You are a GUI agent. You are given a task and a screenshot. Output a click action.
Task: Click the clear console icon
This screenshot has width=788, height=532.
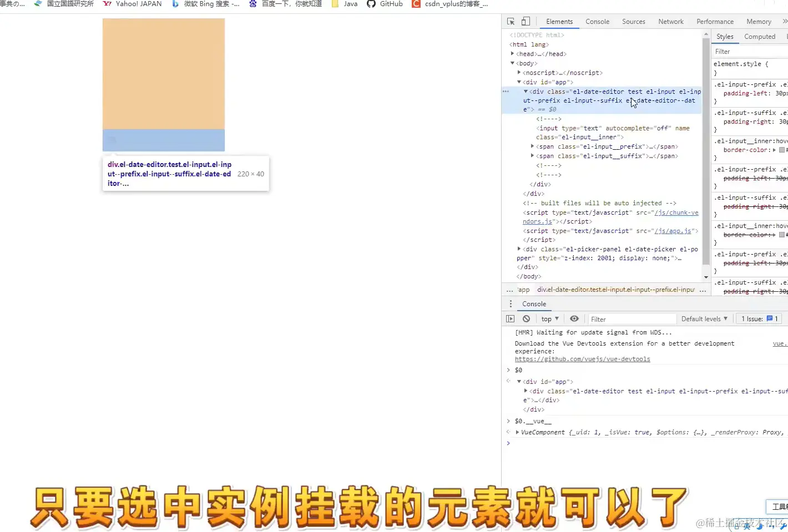[526, 318]
